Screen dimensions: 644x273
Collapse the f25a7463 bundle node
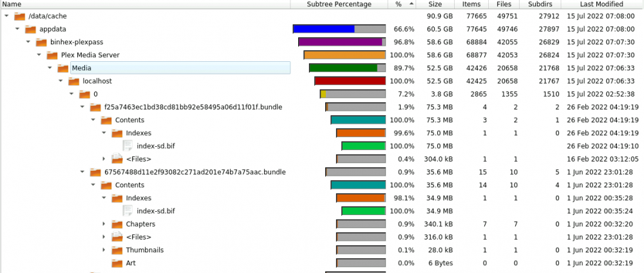82,107
